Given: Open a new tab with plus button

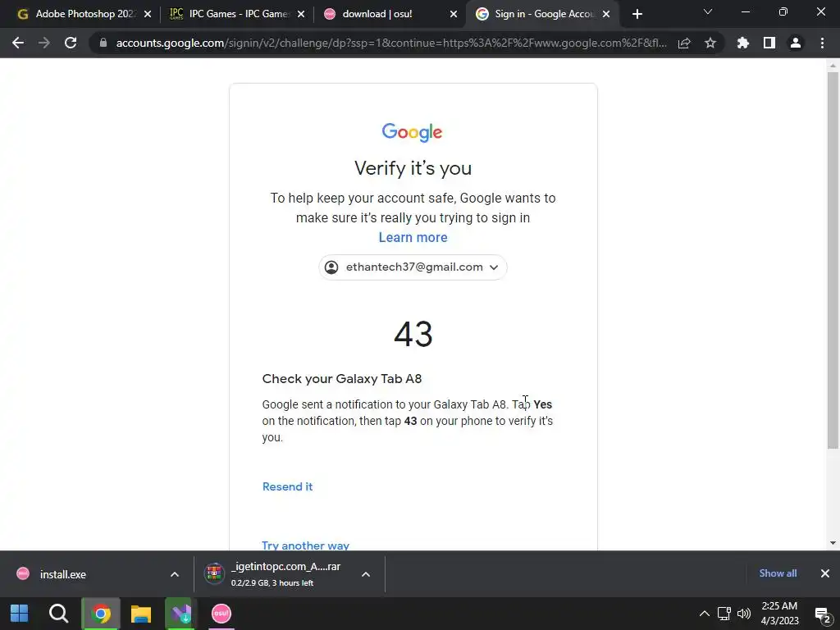Looking at the screenshot, I should 637,14.
